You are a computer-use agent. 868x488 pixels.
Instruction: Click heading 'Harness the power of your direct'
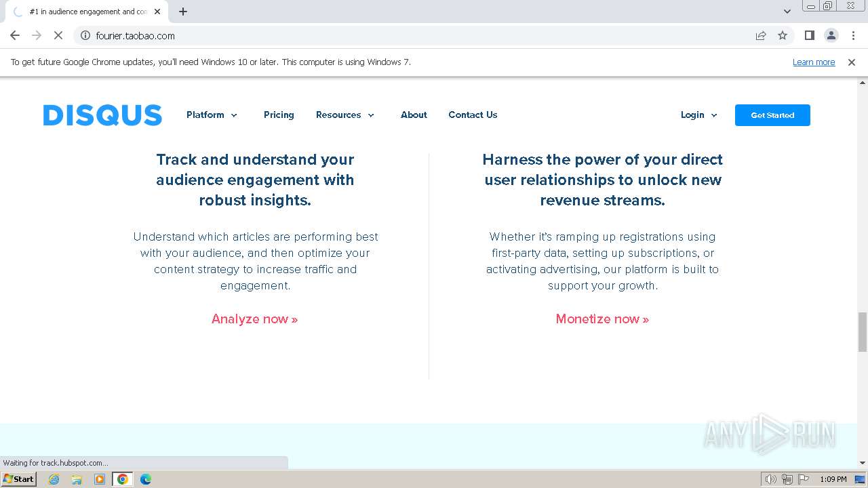[x=602, y=180]
